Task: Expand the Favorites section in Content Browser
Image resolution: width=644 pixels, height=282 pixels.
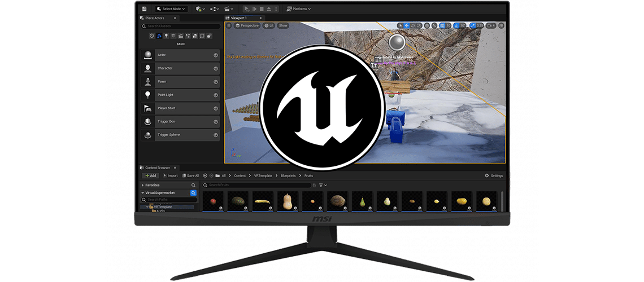Action: (142, 185)
